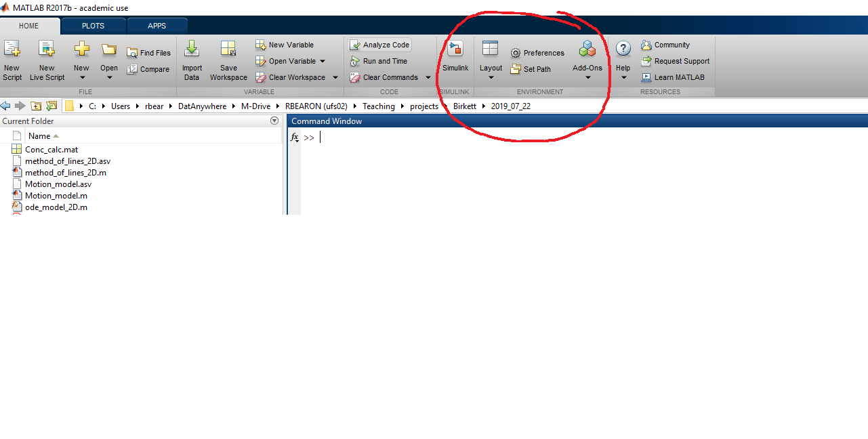Click the fx Browse Functions icon
This screenshot has width=868, height=439.
pyautogui.click(x=295, y=138)
